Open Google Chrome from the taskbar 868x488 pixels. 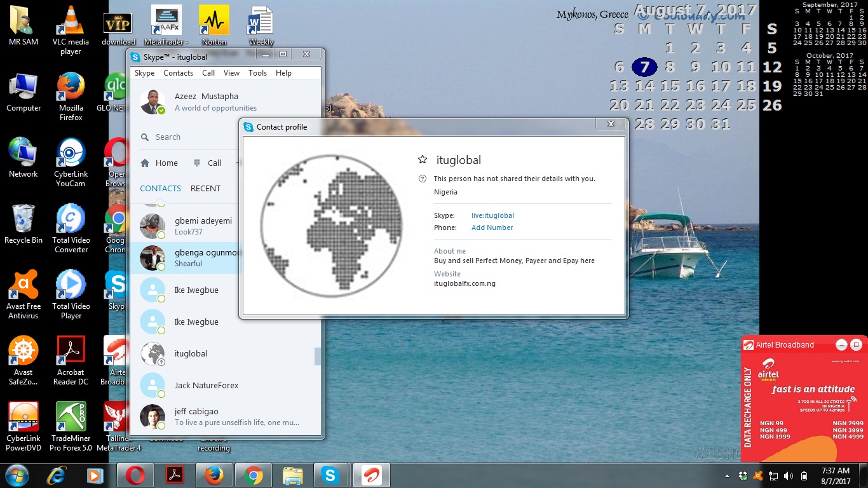point(253,475)
